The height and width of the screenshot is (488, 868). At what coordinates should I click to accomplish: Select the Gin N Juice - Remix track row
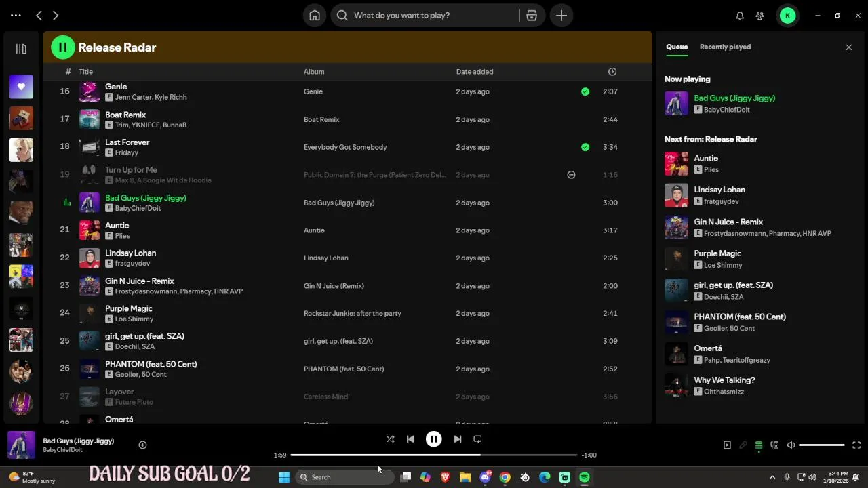click(347, 286)
